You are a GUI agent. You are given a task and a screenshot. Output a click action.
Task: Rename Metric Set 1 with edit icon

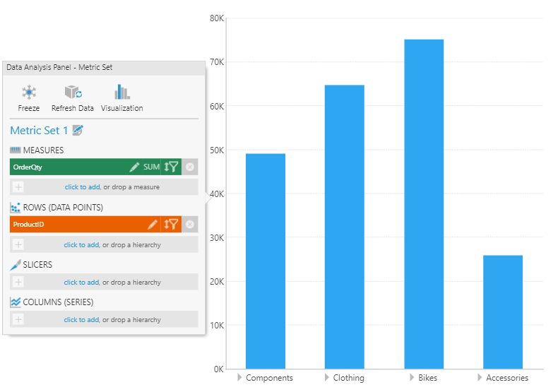click(x=78, y=131)
